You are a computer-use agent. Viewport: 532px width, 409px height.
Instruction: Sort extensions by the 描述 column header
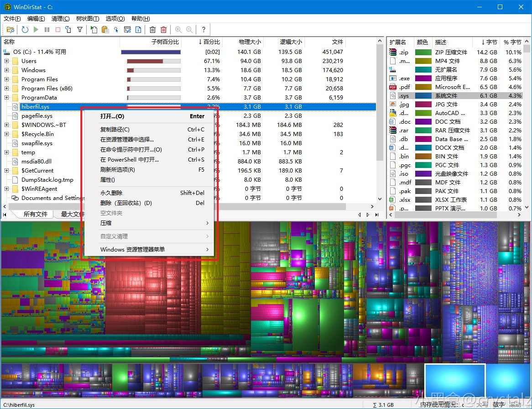coord(453,42)
